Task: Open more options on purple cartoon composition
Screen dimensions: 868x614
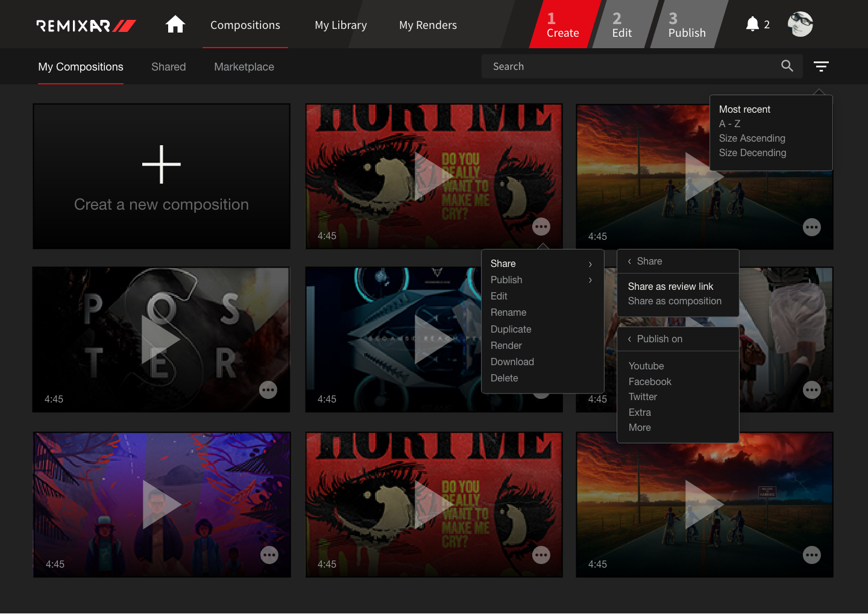Action: [x=269, y=555]
